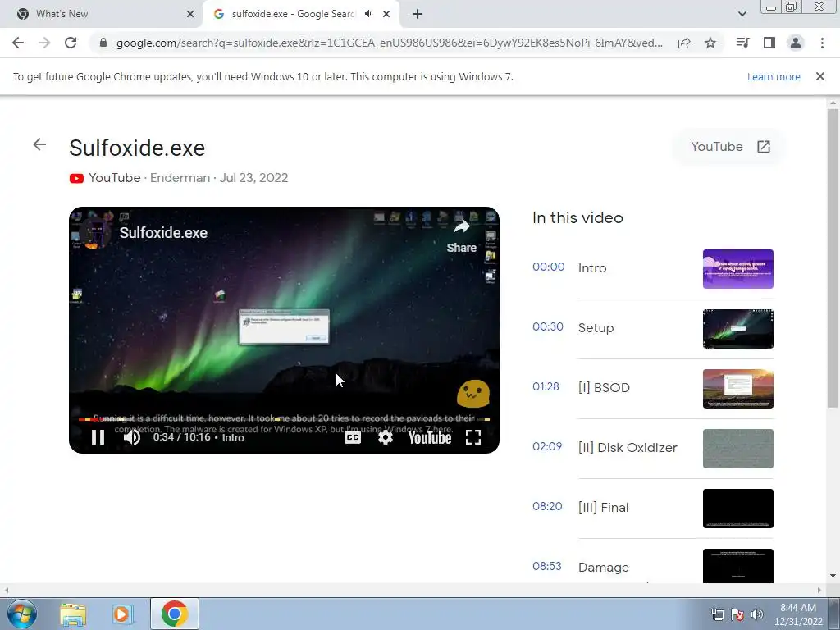Viewport: 840px width, 630px height.
Task: Select the BSOD chapter thumbnail
Action: (x=737, y=388)
